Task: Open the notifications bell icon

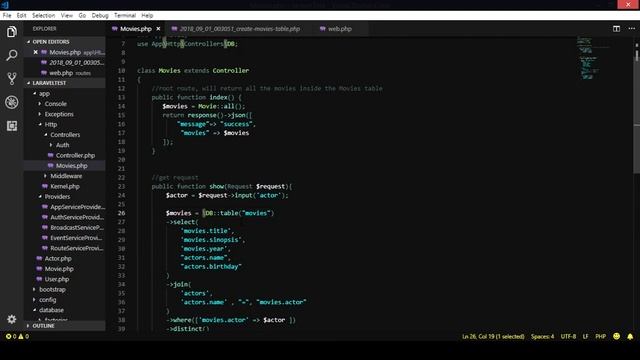Action: click(x=630, y=336)
